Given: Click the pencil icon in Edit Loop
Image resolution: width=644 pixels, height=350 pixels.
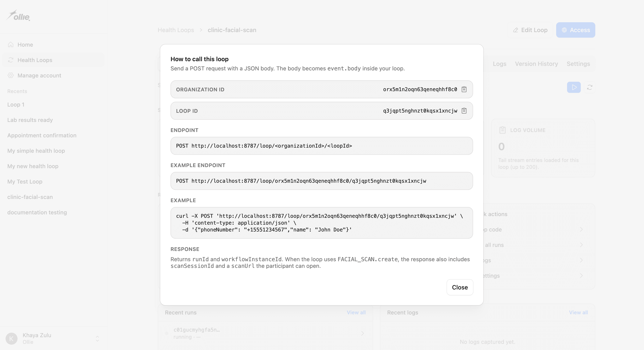Looking at the screenshot, I should 516,30.
